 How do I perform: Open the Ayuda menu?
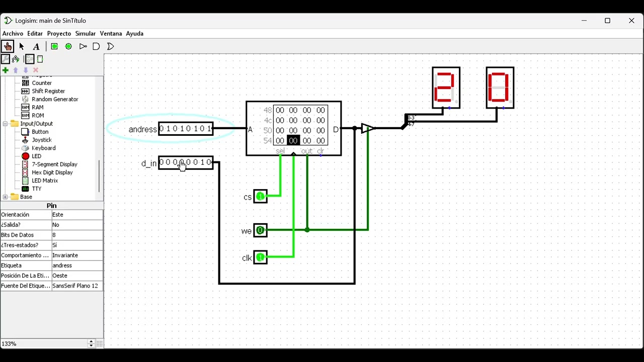(x=134, y=33)
